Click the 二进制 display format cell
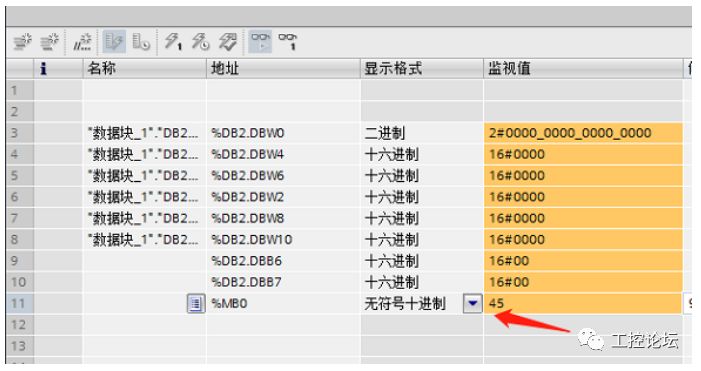The height and width of the screenshot is (371, 701). 422,133
